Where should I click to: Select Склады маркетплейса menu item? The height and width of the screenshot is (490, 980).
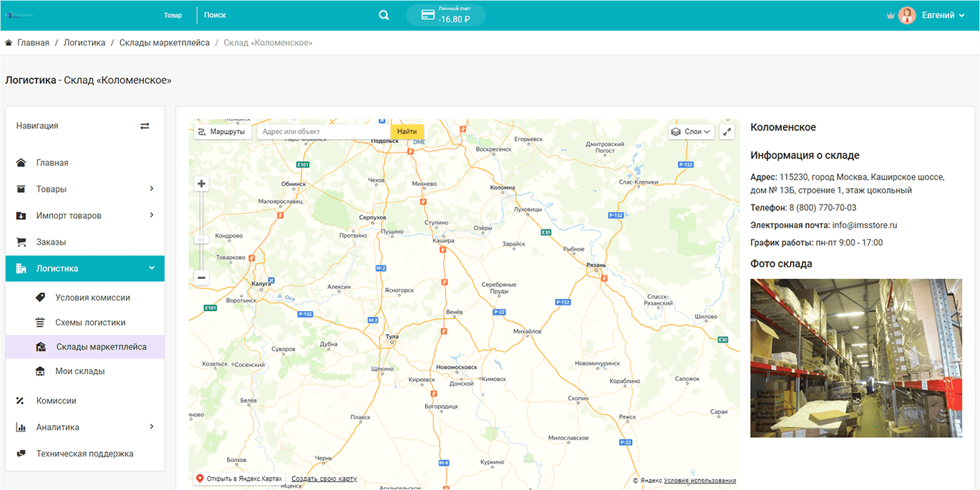(84, 347)
